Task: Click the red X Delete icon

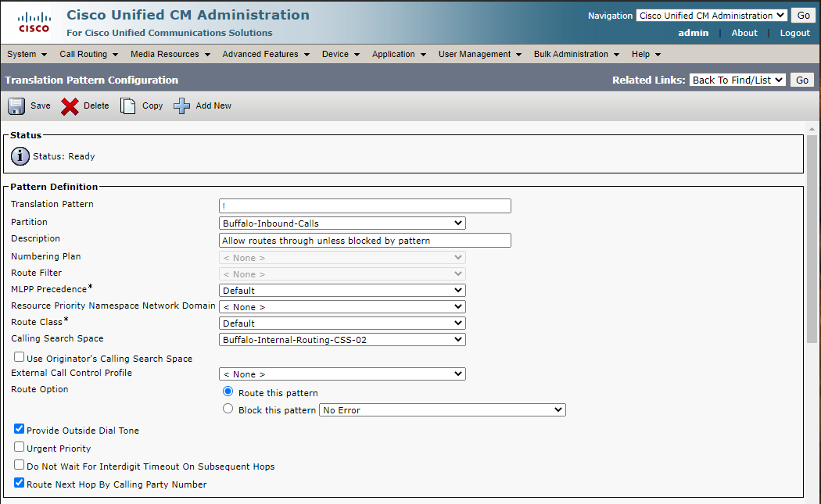Action: click(x=70, y=106)
